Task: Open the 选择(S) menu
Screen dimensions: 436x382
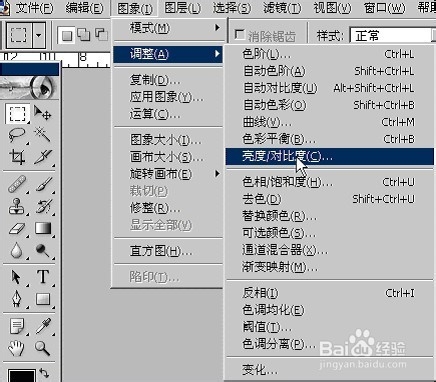Action: pyautogui.click(x=232, y=8)
